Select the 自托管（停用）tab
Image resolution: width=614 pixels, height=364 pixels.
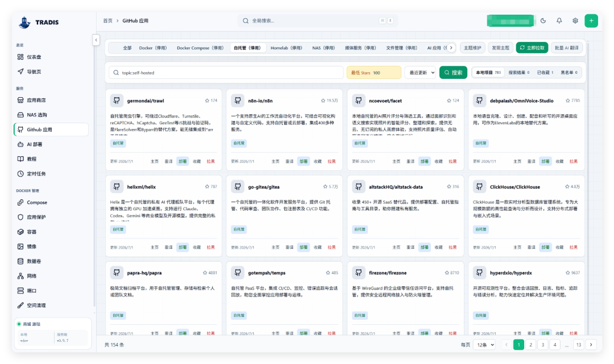247,48
